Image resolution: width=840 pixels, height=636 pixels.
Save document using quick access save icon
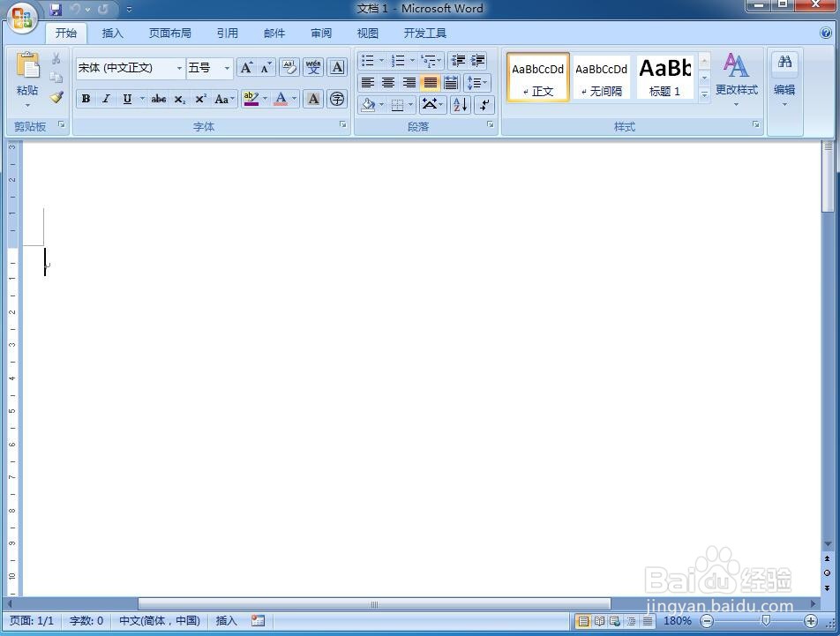pos(56,9)
